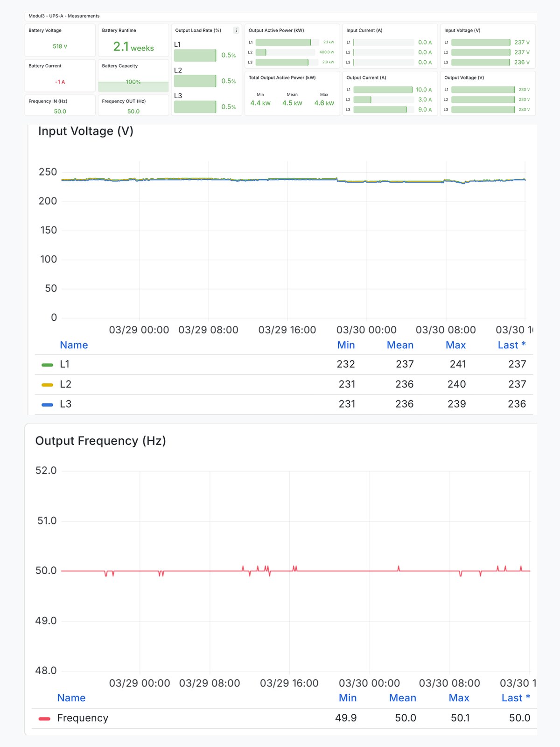Click the Output Current L3 bar showing 9.0 A
This screenshot has width=560, height=747.
click(380, 110)
